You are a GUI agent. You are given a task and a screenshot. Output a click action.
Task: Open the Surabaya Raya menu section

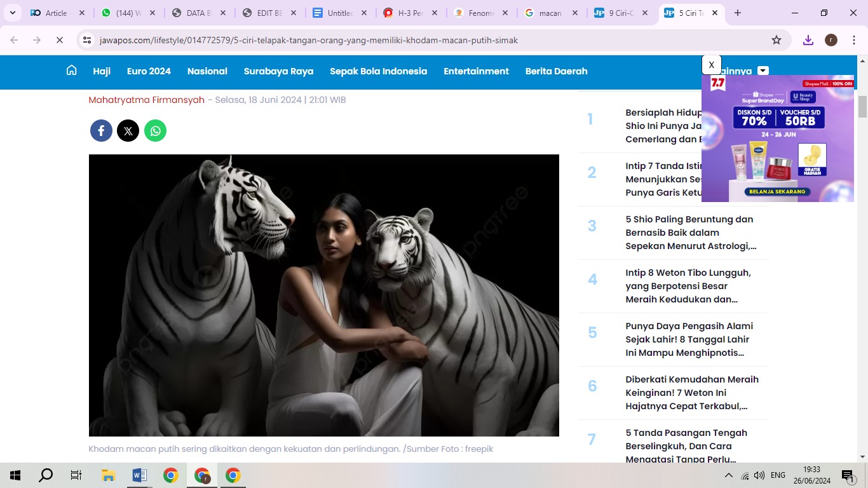[x=278, y=71]
